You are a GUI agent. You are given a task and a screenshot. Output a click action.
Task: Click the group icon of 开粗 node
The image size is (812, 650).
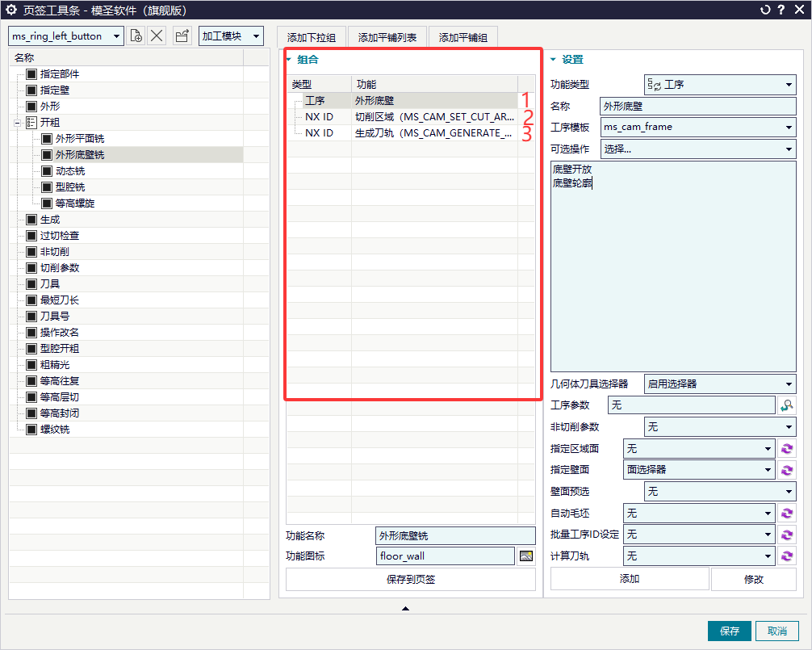point(31,122)
